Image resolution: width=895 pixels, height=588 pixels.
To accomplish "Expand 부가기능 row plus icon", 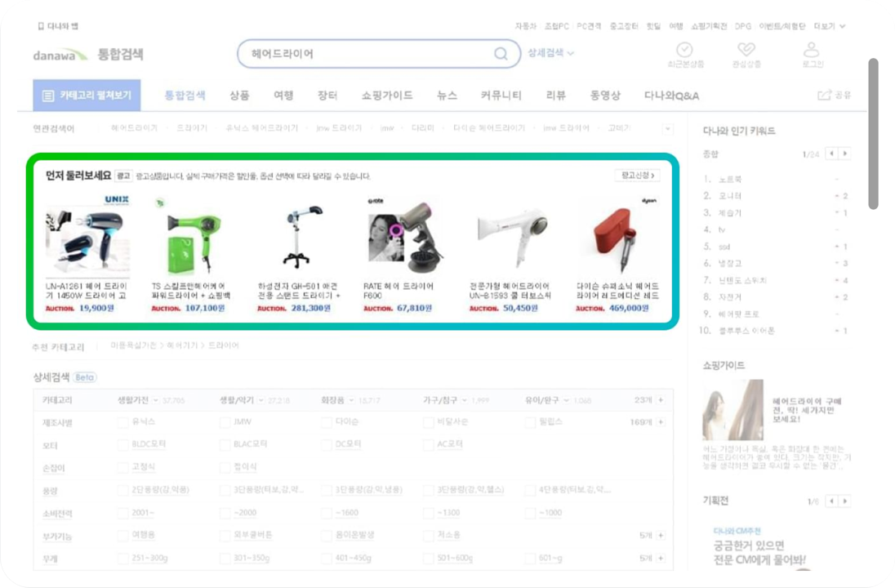I will point(661,536).
